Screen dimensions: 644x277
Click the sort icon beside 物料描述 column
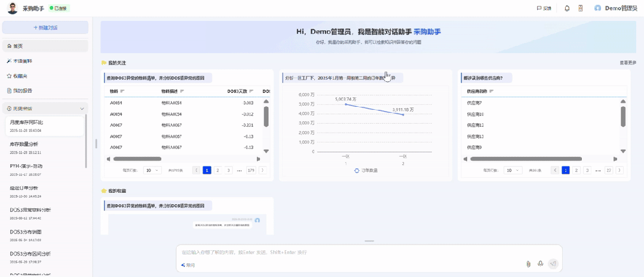[182, 91]
